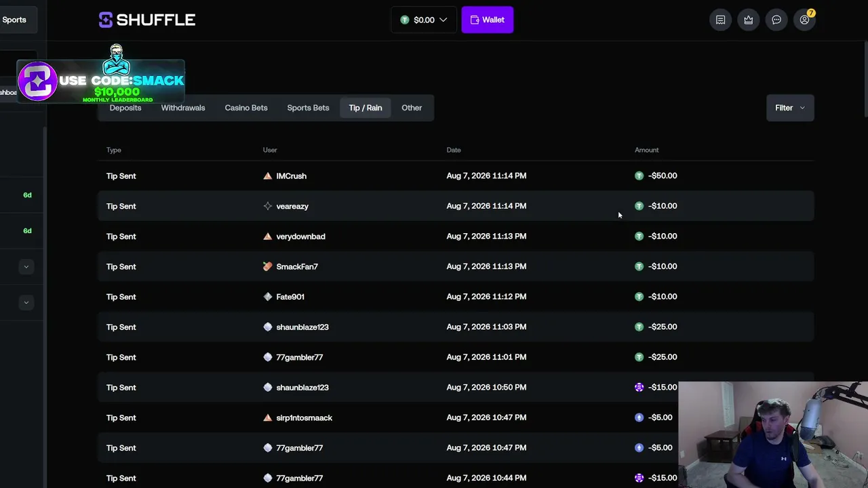Click date Aug 7, 2026 11:03 PM
868x488 pixels.
486,327
